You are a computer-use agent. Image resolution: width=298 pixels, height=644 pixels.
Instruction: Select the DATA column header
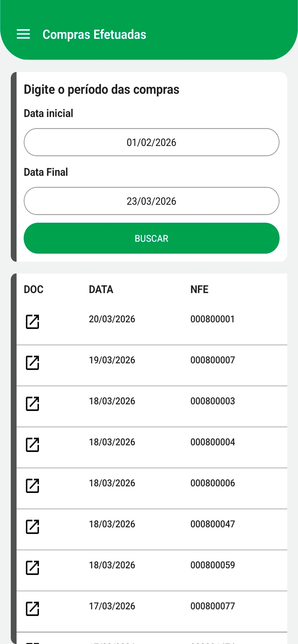[101, 289]
